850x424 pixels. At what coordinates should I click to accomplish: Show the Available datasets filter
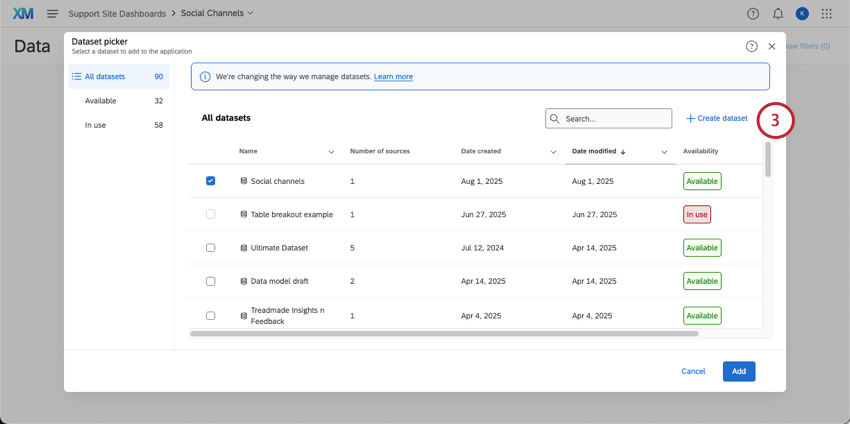pyautogui.click(x=100, y=101)
